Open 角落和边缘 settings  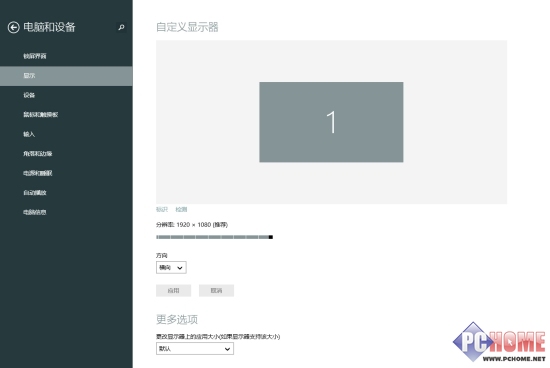38,154
